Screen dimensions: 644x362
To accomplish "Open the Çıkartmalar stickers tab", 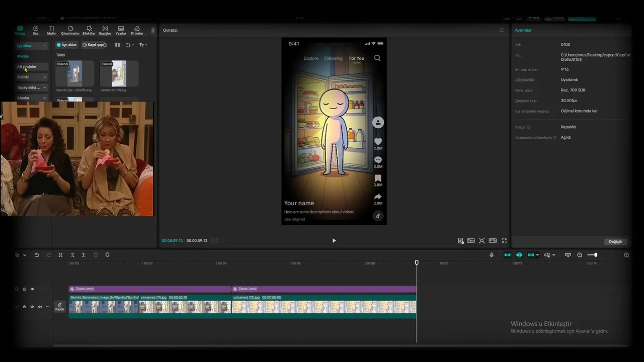I will click(x=70, y=30).
